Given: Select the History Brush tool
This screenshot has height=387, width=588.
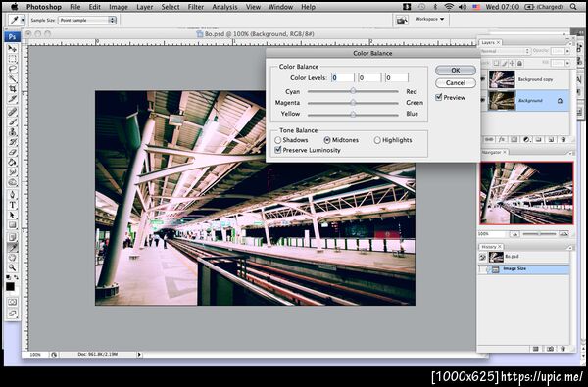Looking at the screenshot, I should tap(13, 142).
